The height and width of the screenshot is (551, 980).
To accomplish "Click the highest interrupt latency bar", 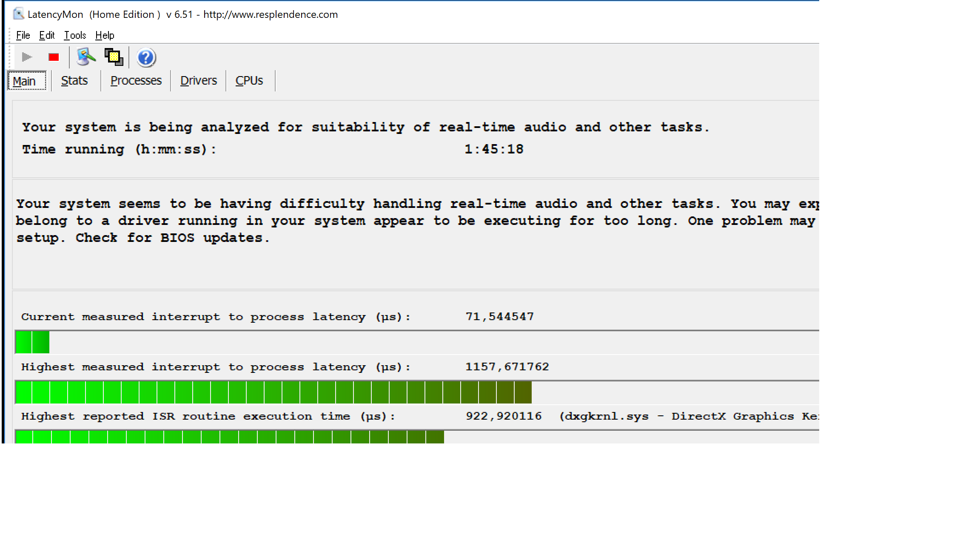I will [x=273, y=392].
